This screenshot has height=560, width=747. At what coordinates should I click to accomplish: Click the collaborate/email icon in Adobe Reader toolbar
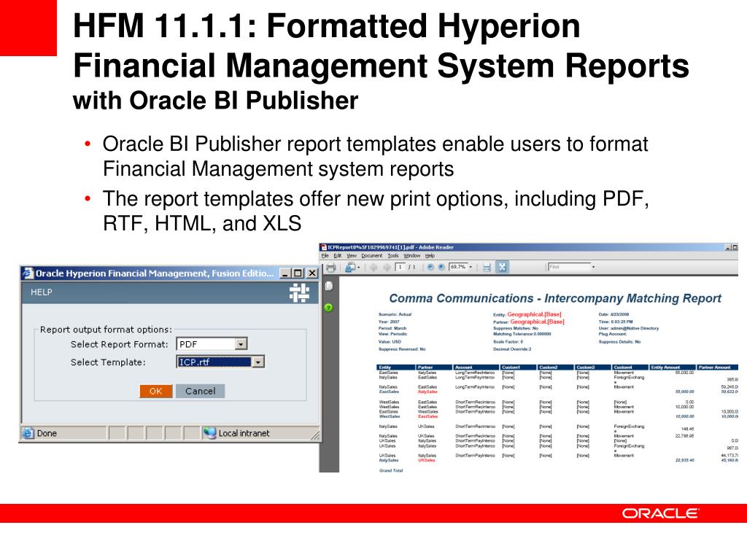(x=350, y=268)
